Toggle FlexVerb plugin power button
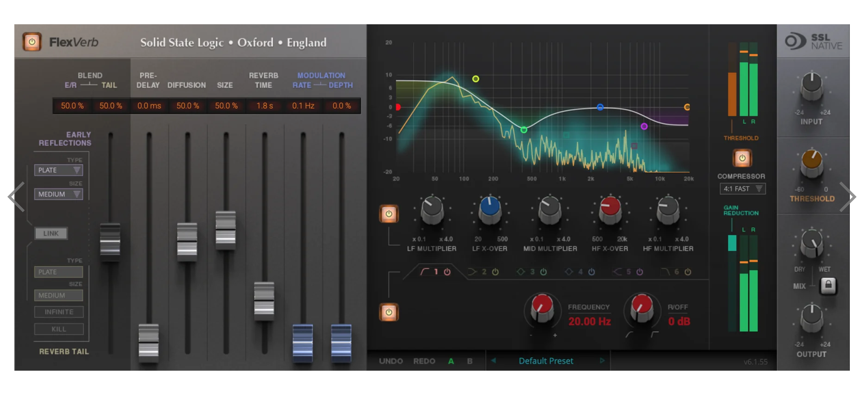Screen dimensions: 868x393 click(32, 42)
